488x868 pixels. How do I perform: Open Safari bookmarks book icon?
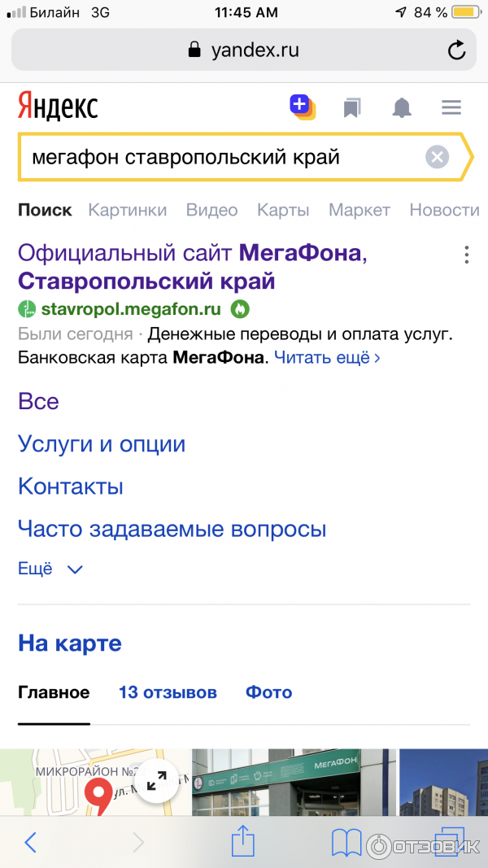346,841
